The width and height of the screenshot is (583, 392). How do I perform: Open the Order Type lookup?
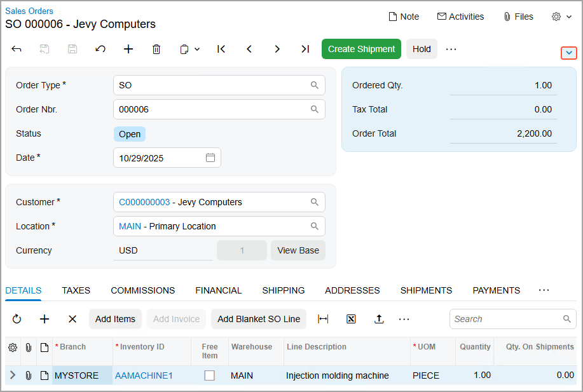(x=315, y=85)
